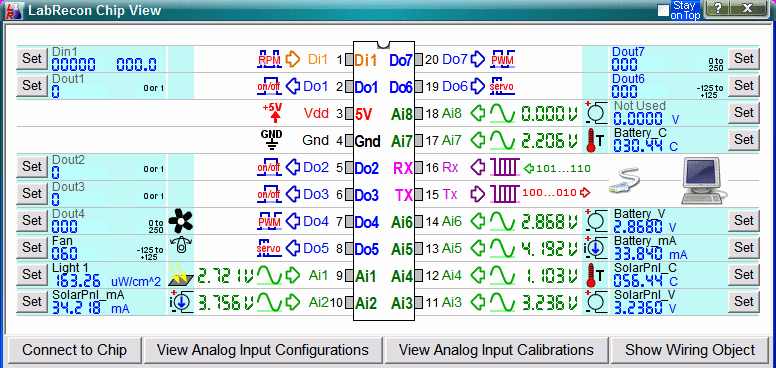Click the Set button for SolarPnl_mA
776x368 pixels.
pos(32,301)
